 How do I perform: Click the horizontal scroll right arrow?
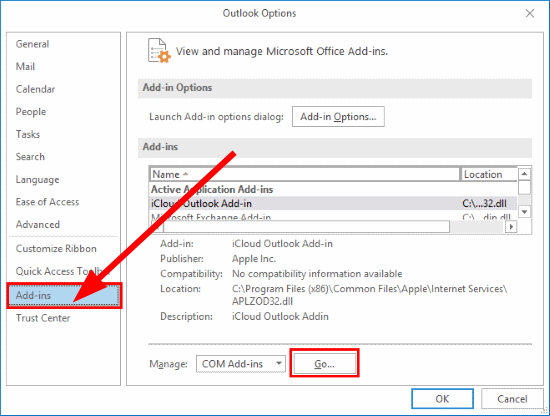click(511, 227)
